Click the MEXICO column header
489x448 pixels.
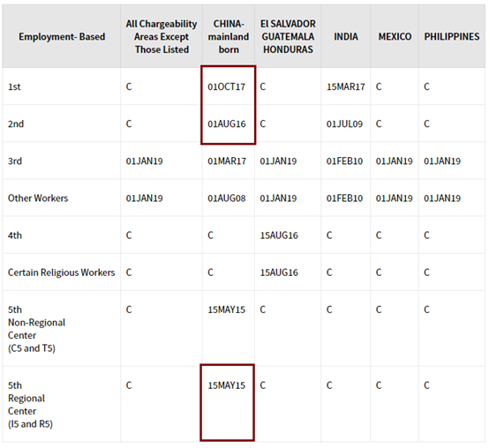(x=395, y=36)
